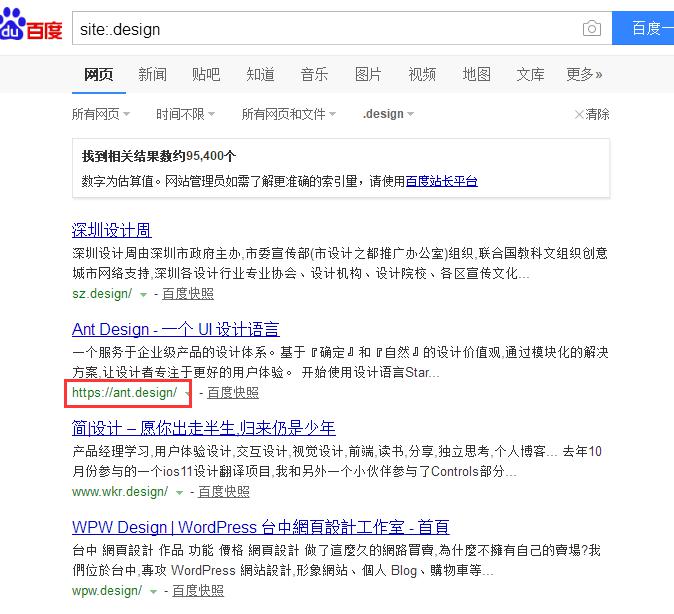Expand the arrow next to sz.design/
This screenshot has height=614, width=674.
[143, 295]
